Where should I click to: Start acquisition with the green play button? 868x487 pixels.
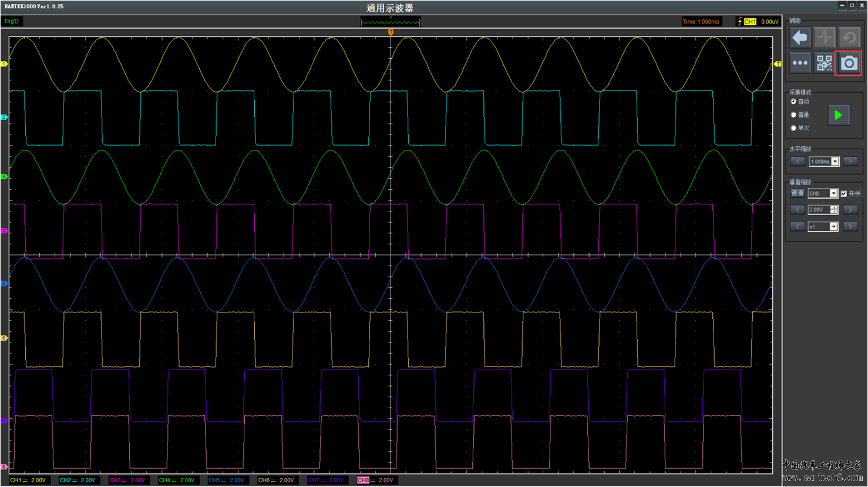pos(839,115)
